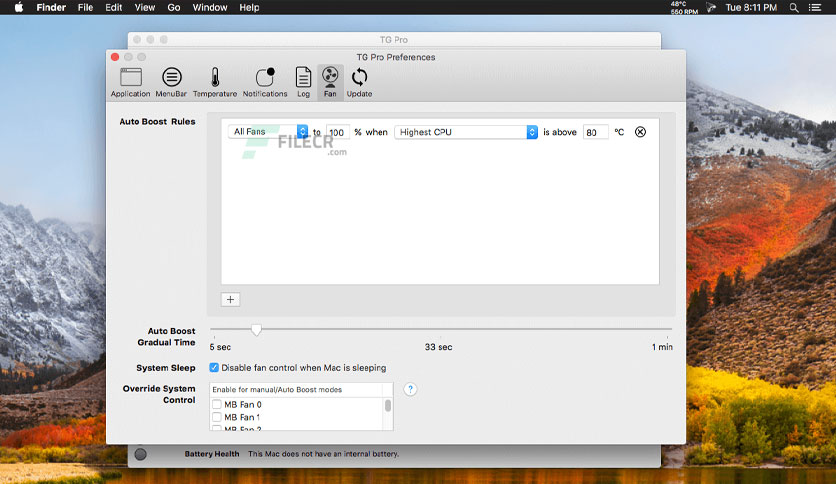This screenshot has height=484, width=836.
Task: Open the Edit menu
Action: point(114,7)
